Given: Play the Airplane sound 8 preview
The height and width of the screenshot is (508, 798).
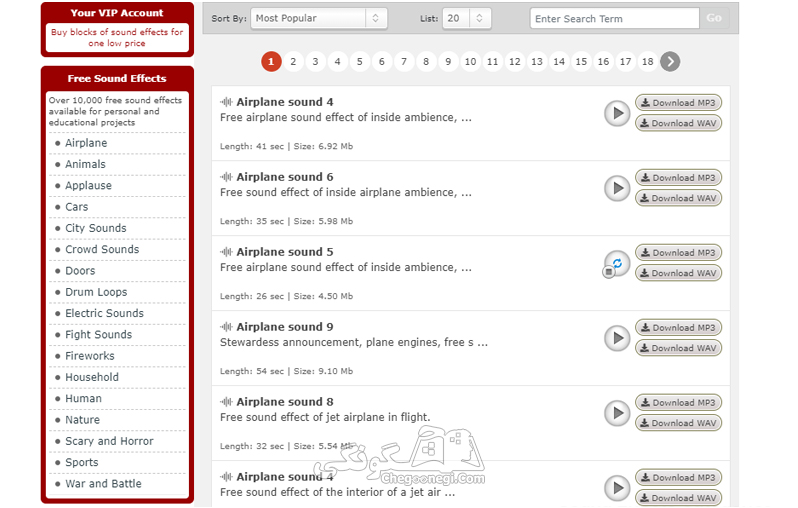Looking at the screenshot, I should (x=617, y=413).
